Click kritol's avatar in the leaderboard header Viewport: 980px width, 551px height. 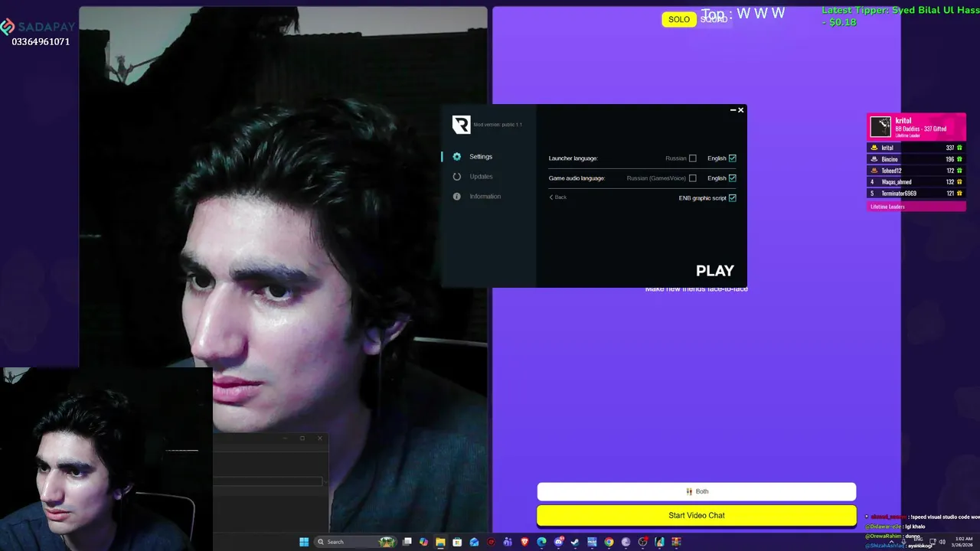coord(880,126)
